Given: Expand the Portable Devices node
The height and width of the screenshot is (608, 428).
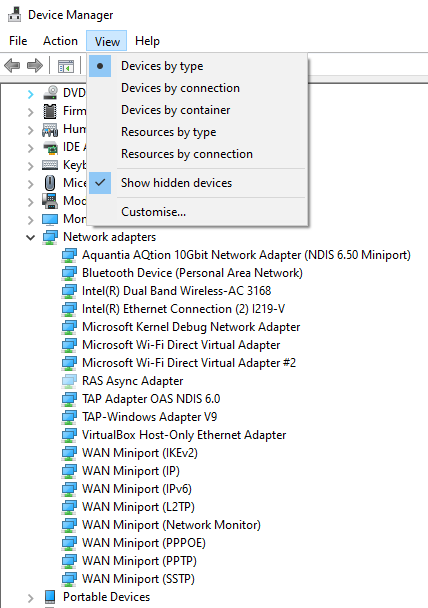Looking at the screenshot, I should pyautogui.click(x=31, y=598).
